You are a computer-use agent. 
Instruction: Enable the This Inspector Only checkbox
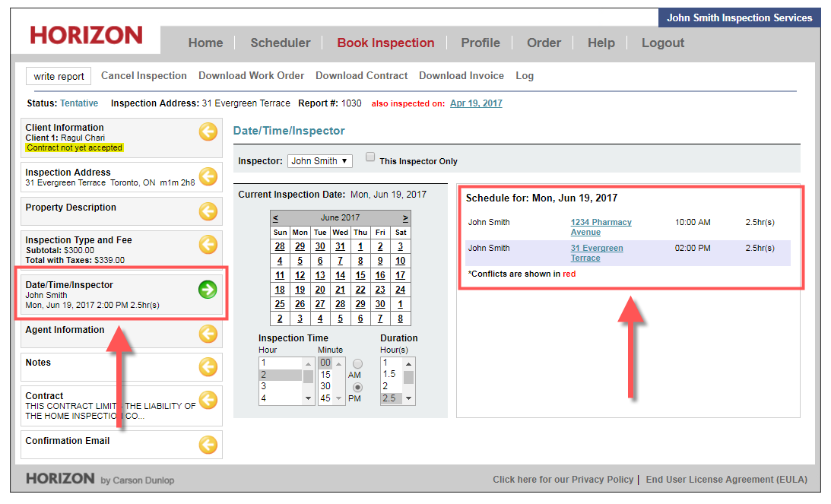click(x=370, y=157)
